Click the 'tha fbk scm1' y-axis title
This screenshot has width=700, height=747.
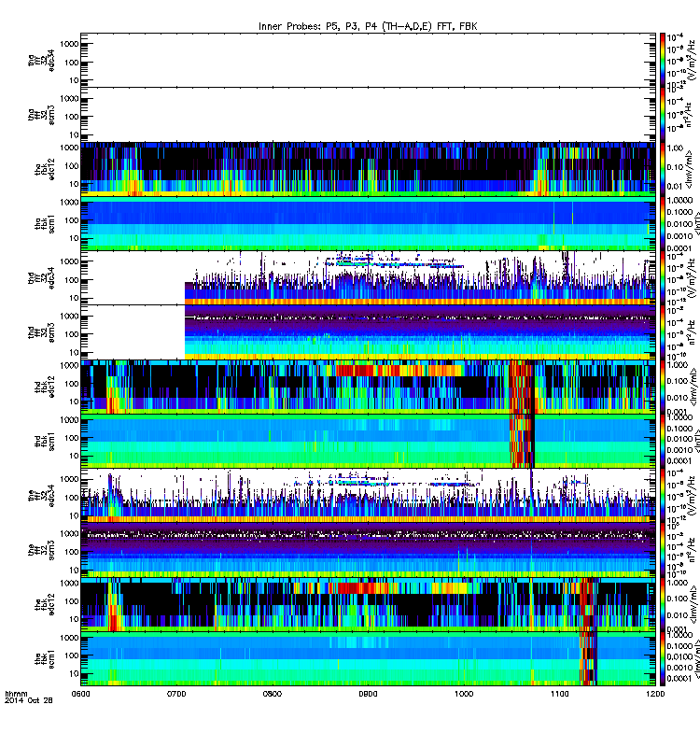coord(45,223)
